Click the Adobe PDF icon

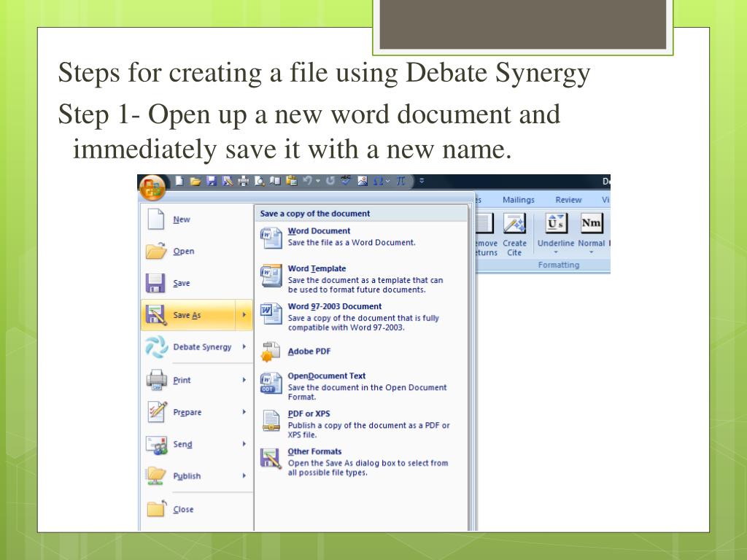271,352
